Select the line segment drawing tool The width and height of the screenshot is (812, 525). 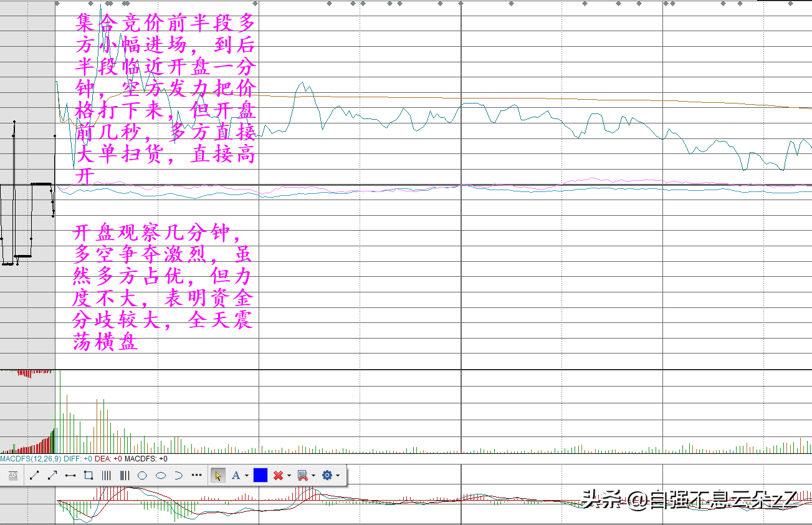coord(34,475)
